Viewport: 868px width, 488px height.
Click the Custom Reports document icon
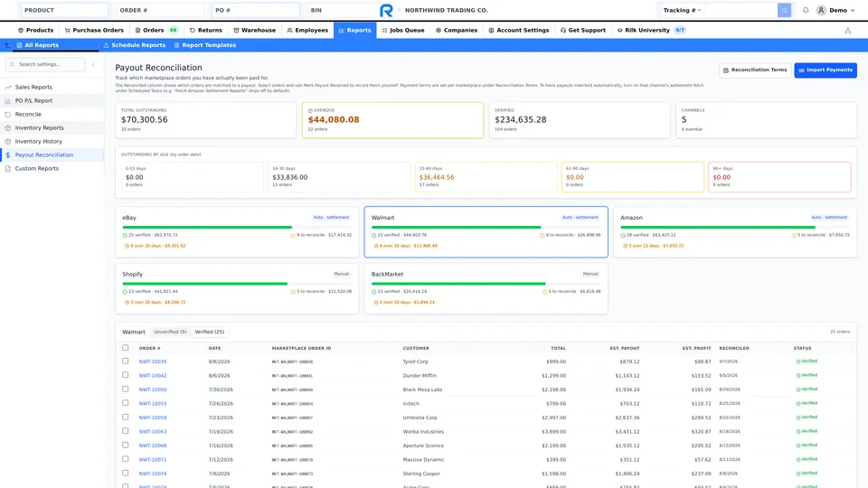pos(8,168)
